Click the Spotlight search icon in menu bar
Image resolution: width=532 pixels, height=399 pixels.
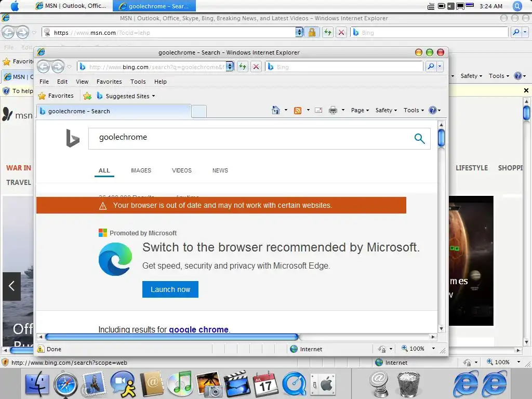point(517,6)
